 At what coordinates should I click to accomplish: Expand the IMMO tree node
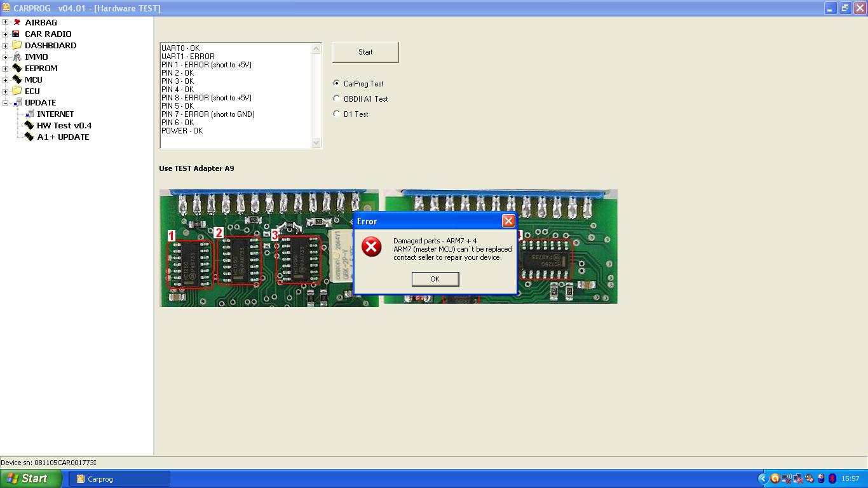6,57
